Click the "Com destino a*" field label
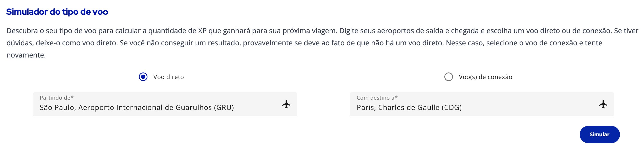This screenshot has height=151, width=644. [x=377, y=98]
